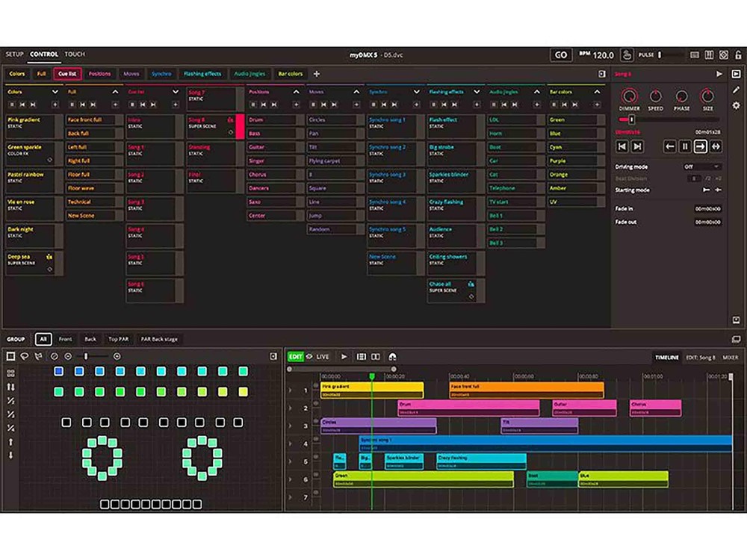Image resolution: width=747 pixels, height=560 pixels.
Task: Select the DIMMER knob icon
Action: click(x=630, y=96)
